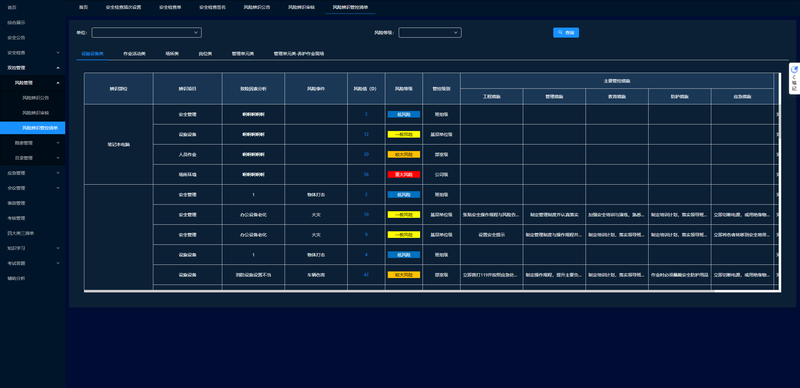
Task: Switch to the 作业活动类 tab
Action: (134, 53)
